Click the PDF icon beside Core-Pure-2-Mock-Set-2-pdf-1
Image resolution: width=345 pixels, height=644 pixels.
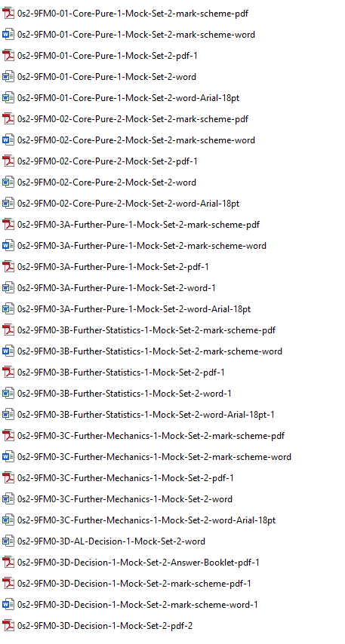8,161
